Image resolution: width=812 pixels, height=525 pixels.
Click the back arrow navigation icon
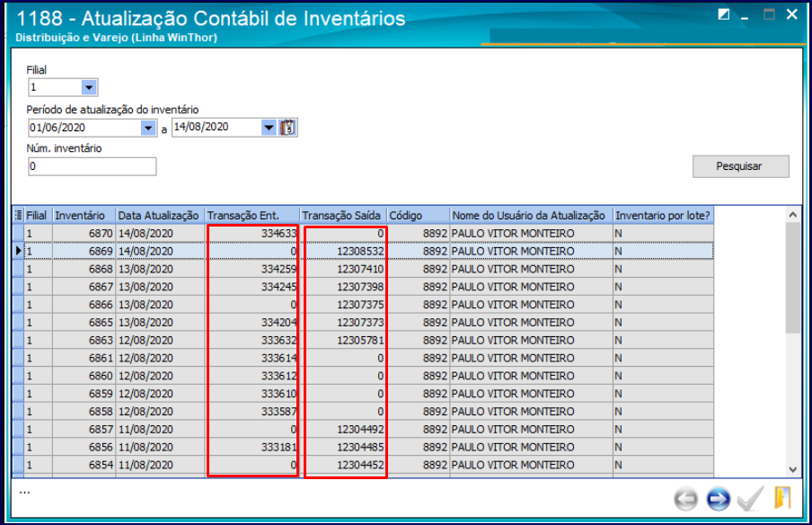(685, 499)
